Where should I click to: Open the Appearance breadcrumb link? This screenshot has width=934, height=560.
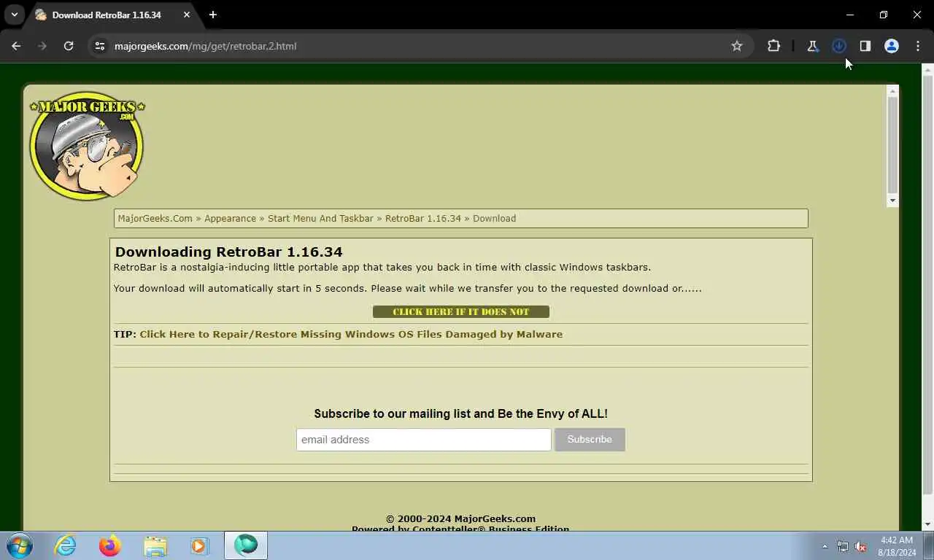click(230, 218)
